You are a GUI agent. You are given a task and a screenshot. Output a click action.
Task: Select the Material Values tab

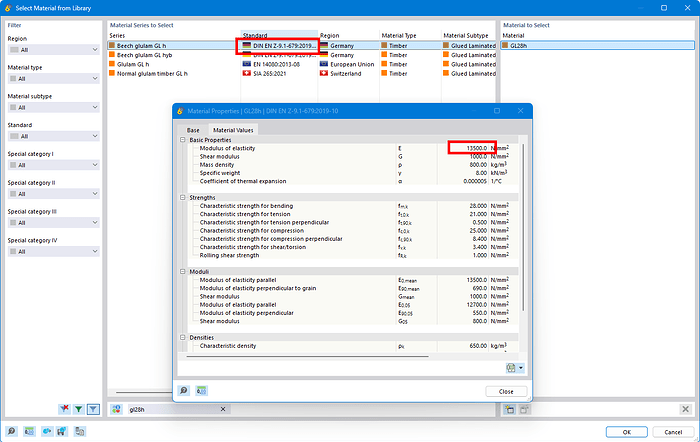tap(233, 130)
